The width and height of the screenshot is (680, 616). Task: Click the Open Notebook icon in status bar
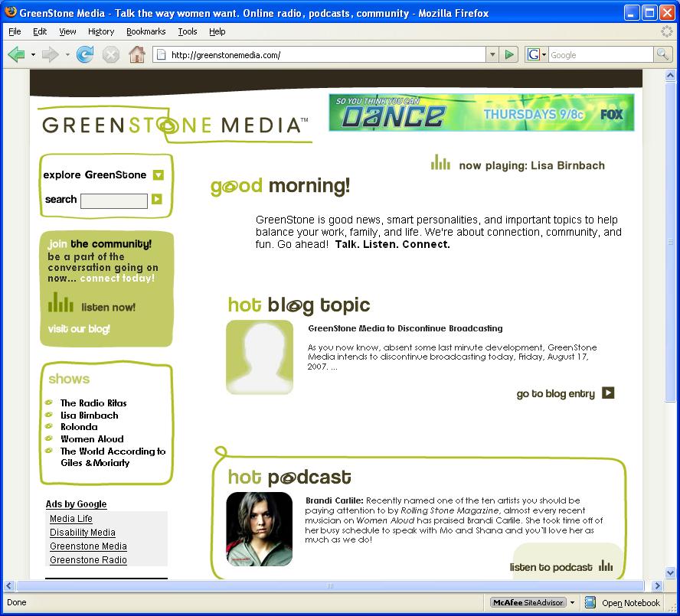590,602
